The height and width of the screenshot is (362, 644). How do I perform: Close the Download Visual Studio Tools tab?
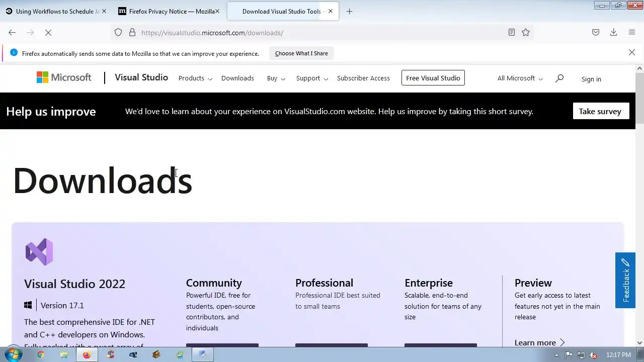pyautogui.click(x=331, y=11)
